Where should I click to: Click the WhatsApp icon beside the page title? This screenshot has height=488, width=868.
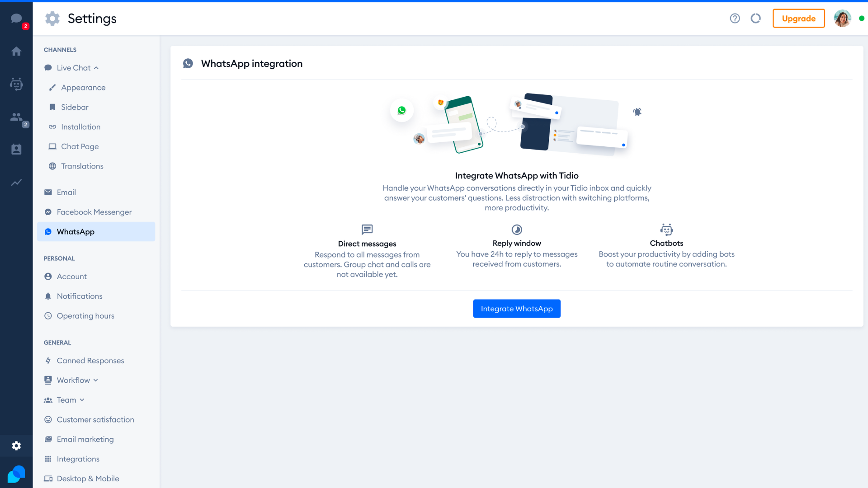188,63
